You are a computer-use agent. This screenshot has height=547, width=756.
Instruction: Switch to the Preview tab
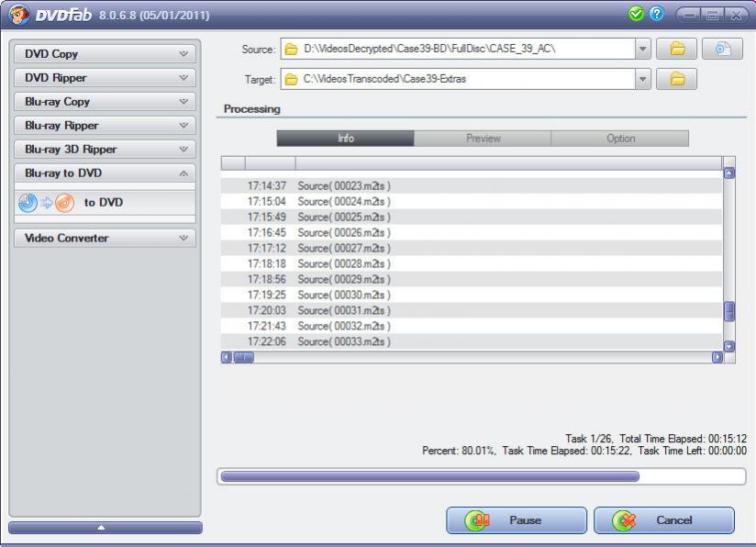click(x=483, y=139)
